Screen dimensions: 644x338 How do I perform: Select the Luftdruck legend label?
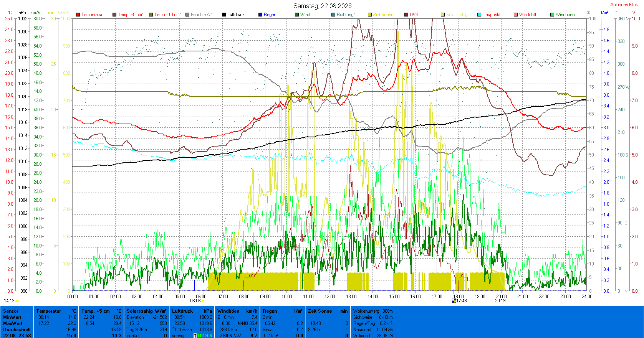[x=236, y=15]
